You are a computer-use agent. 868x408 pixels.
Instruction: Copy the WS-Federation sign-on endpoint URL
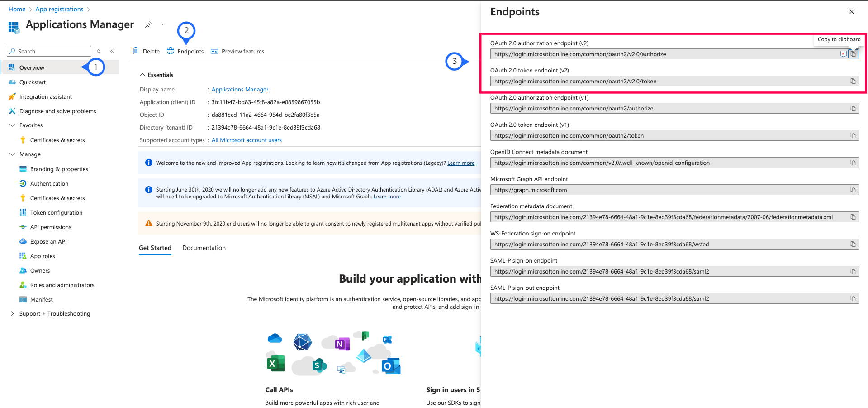tap(853, 244)
